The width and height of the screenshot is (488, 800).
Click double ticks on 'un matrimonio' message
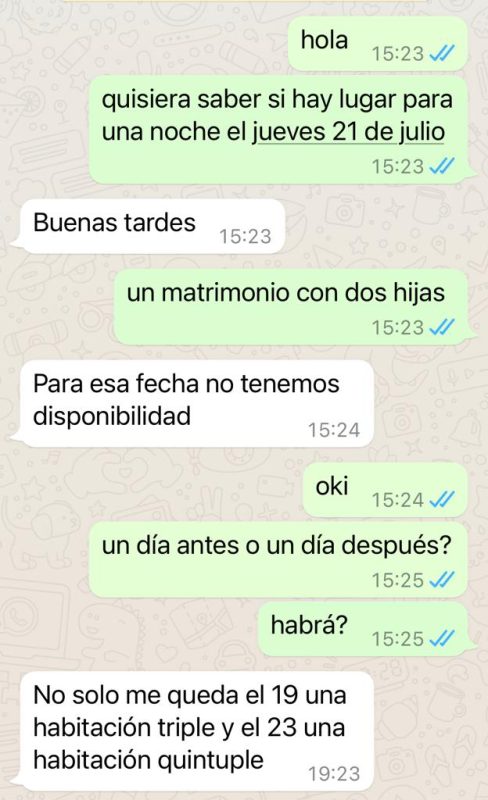(x=442, y=328)
